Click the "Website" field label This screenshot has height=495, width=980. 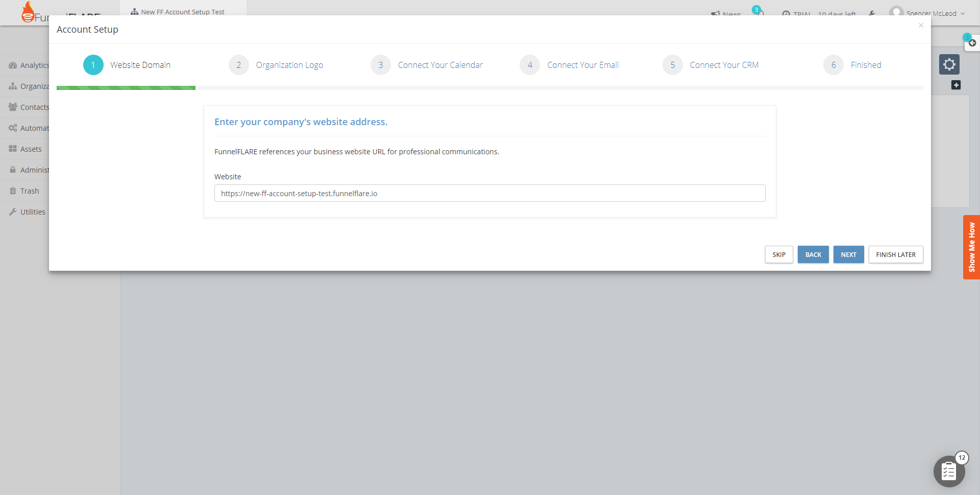(228, 177)
